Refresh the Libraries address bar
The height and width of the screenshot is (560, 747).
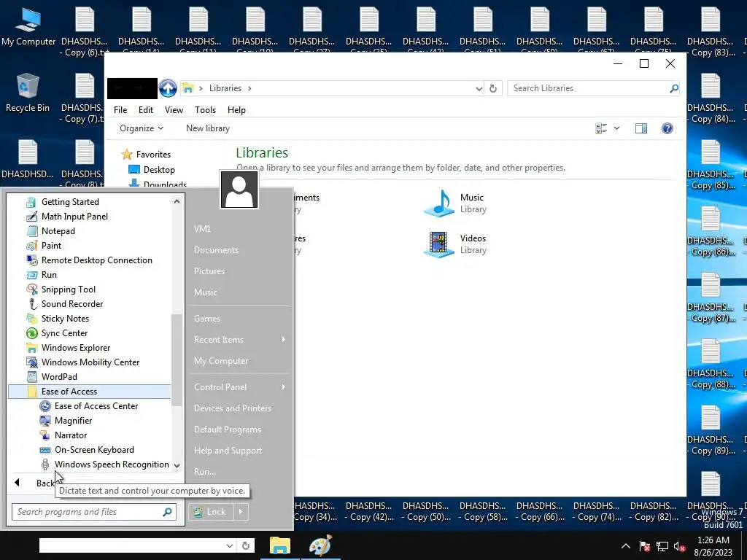point(493,88)
